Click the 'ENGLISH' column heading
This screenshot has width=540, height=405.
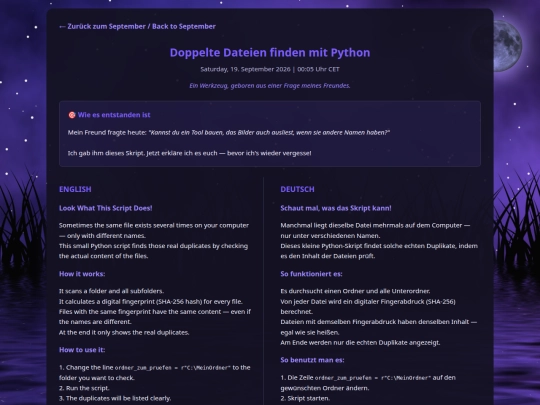pyautogui.click(x=75, y=189)
